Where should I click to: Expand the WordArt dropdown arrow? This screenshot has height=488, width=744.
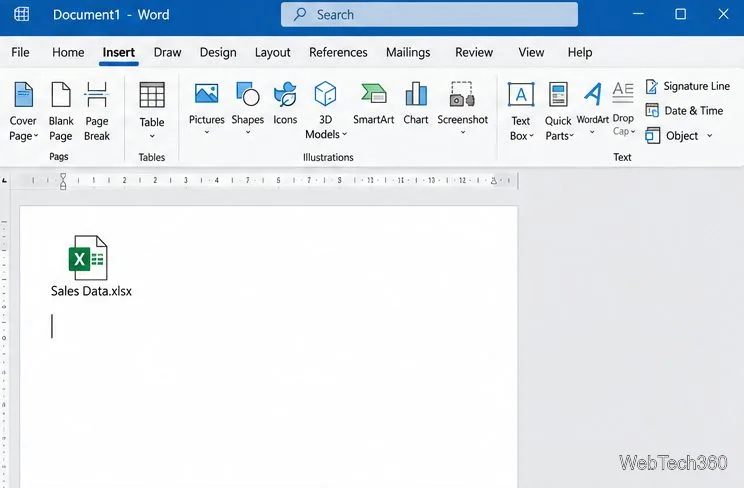[x=592, y=133]
